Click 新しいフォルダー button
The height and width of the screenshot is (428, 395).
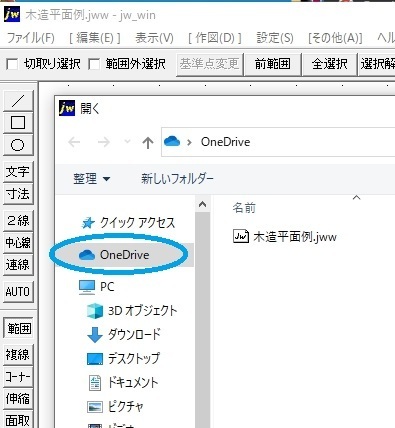click(177, 179)
